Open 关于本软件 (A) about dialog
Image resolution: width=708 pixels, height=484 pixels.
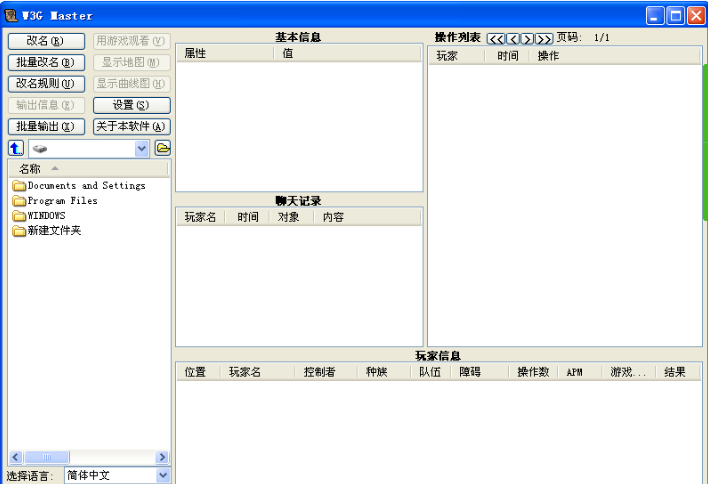point(131,126)
